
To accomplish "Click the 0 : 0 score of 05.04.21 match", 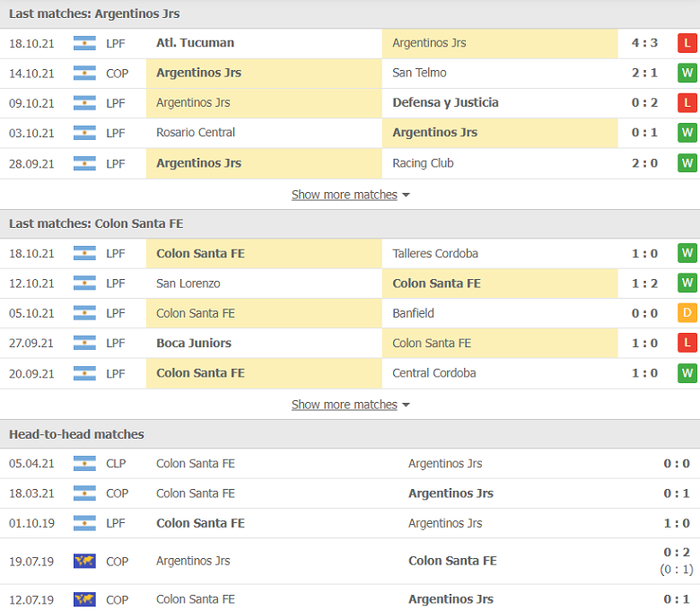I will click(677, 464).
